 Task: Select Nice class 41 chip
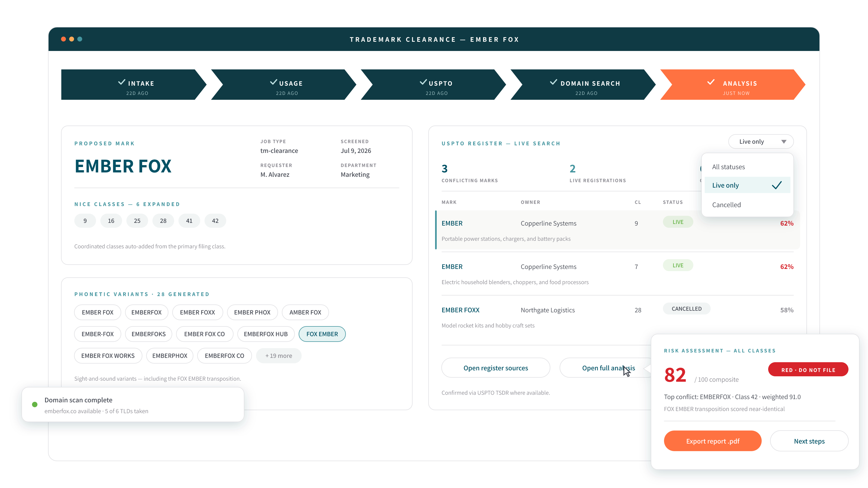[189, 221]
